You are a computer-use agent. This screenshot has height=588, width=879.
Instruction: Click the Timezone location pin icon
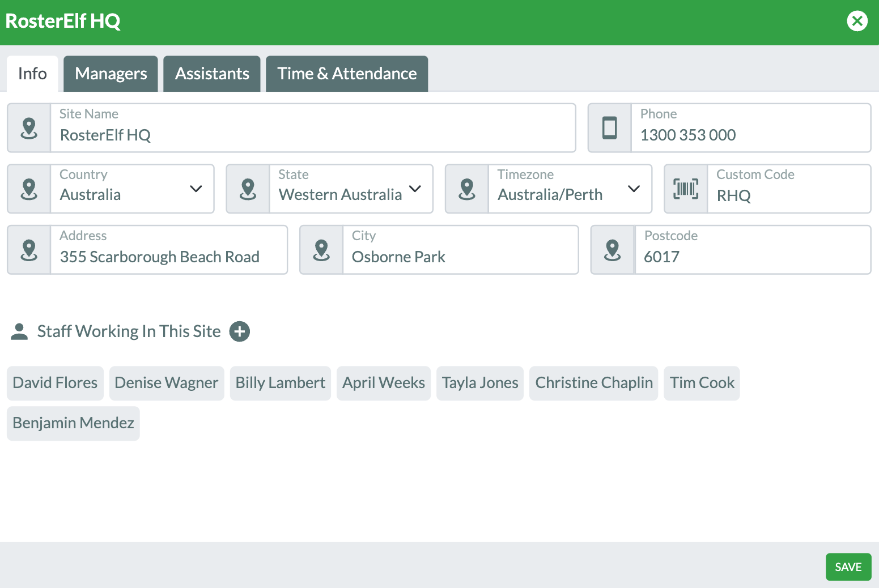tap(467, 189)
